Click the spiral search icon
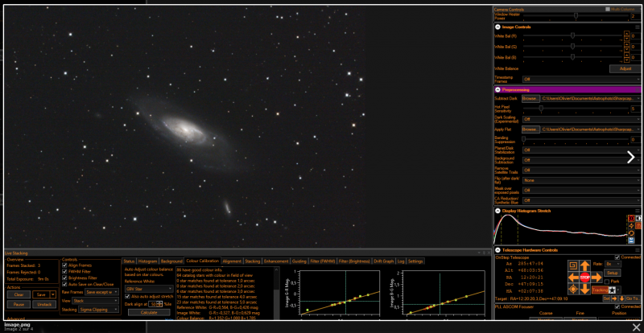 tap(573, 265)
